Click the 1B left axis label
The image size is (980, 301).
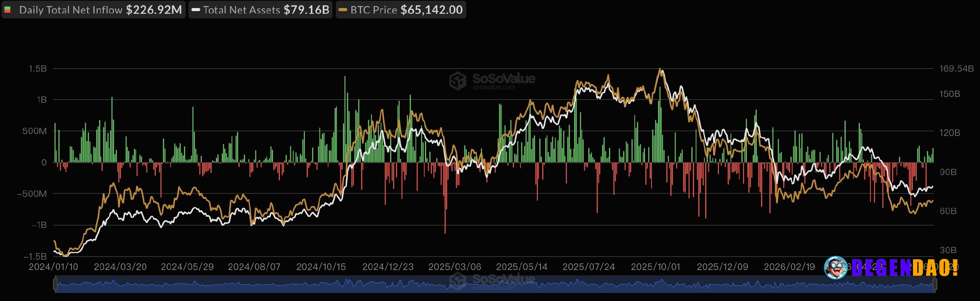click(x=41, y=100)
